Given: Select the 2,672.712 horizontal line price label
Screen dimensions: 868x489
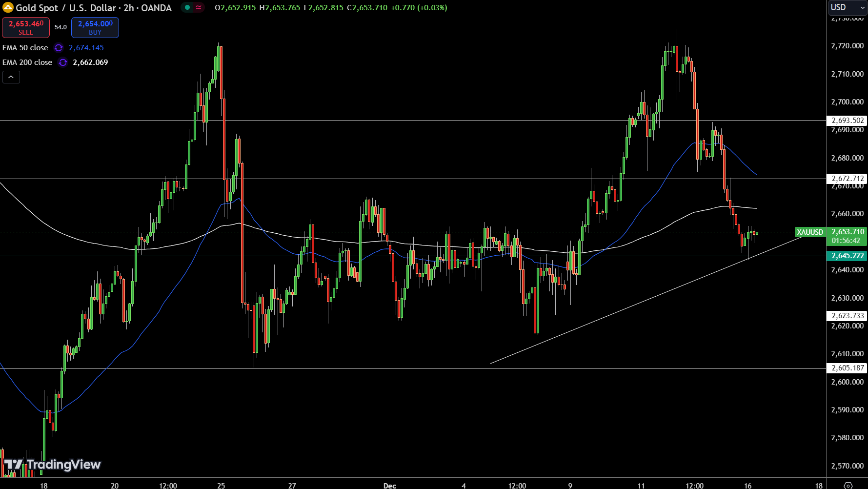Looking at the screenshot, I should point(848,179).
